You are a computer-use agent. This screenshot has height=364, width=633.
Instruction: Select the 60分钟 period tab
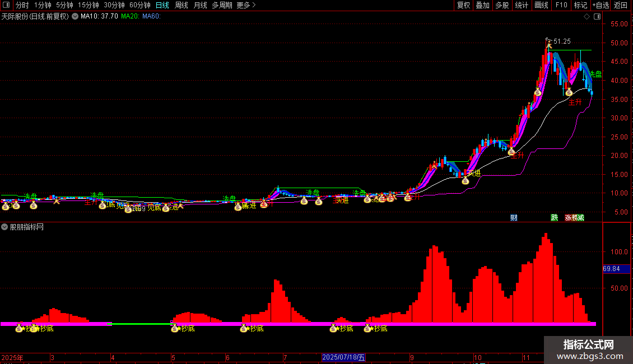coord(140,5)
